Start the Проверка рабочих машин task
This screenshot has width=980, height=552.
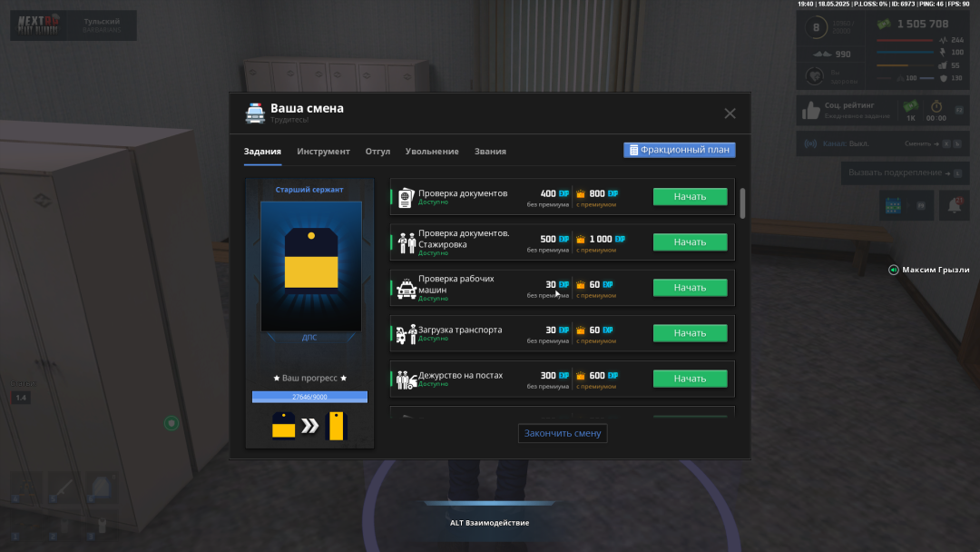click(x=690, y=288)
